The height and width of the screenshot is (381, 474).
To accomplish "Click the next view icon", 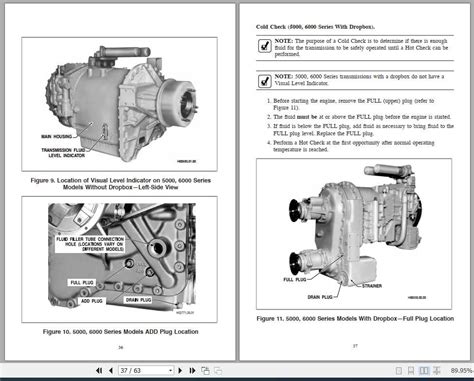I will click(218, 370).
